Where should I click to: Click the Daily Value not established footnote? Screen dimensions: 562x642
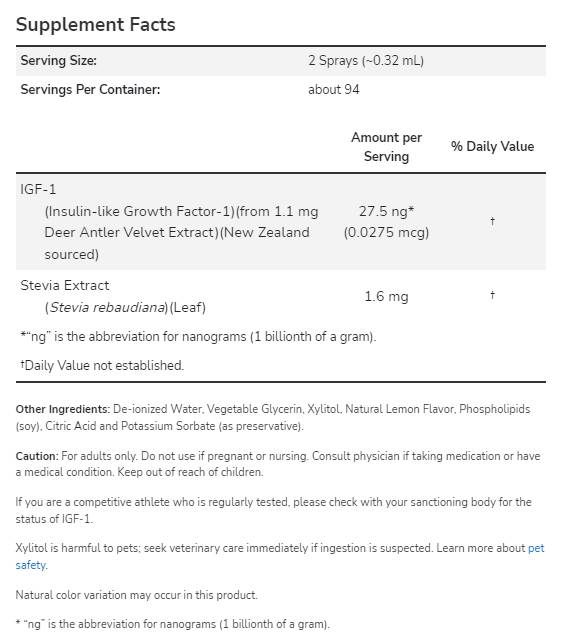pos(102,365)
